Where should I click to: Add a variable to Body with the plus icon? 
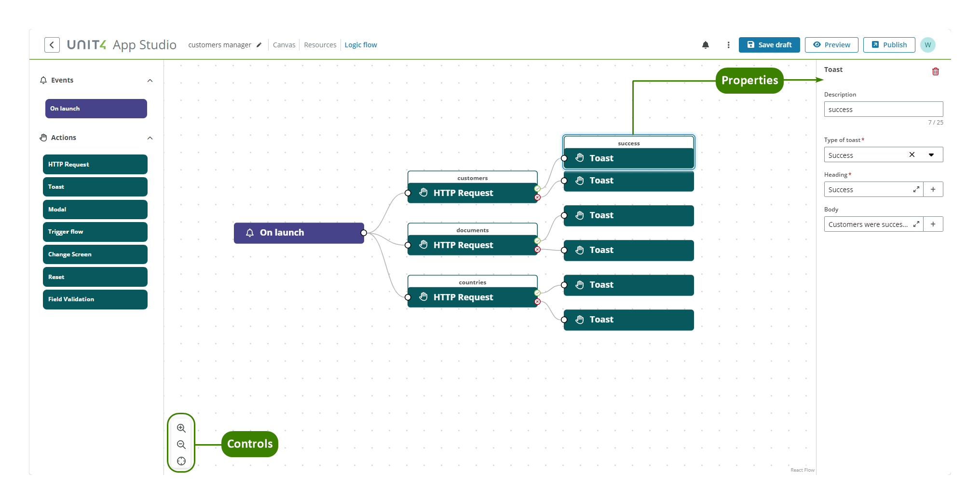pyautogui.click(x=933, y=224)
